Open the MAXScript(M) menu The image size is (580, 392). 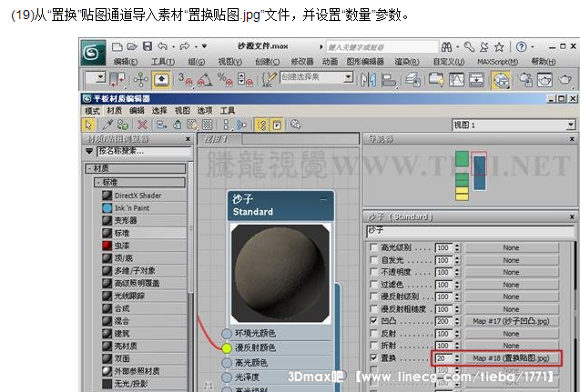497,62
